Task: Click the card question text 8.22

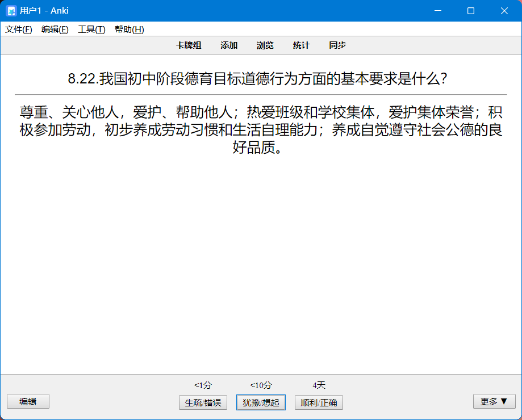Action: pyautogui.click(x=257, y=79)
